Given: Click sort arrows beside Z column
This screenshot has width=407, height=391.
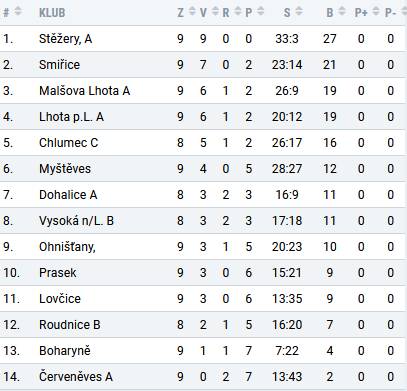Looking at the screenshot, I should [x=192, y=11].
